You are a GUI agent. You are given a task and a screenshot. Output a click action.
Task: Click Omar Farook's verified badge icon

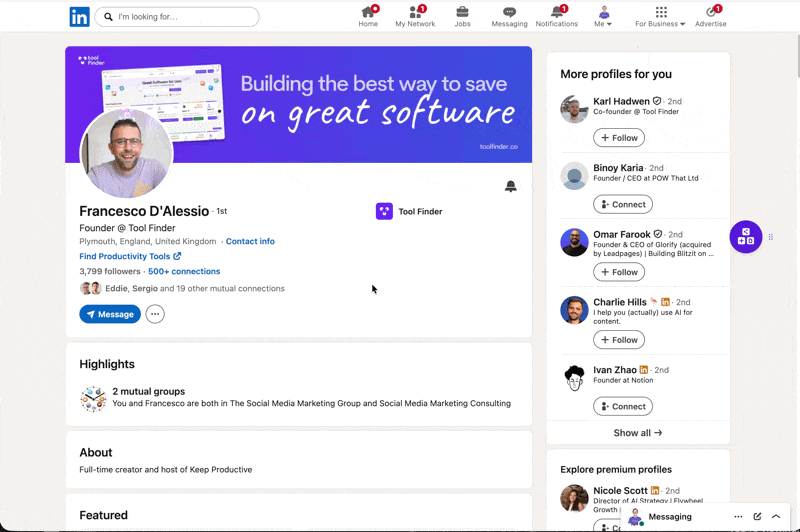point(658,234)
